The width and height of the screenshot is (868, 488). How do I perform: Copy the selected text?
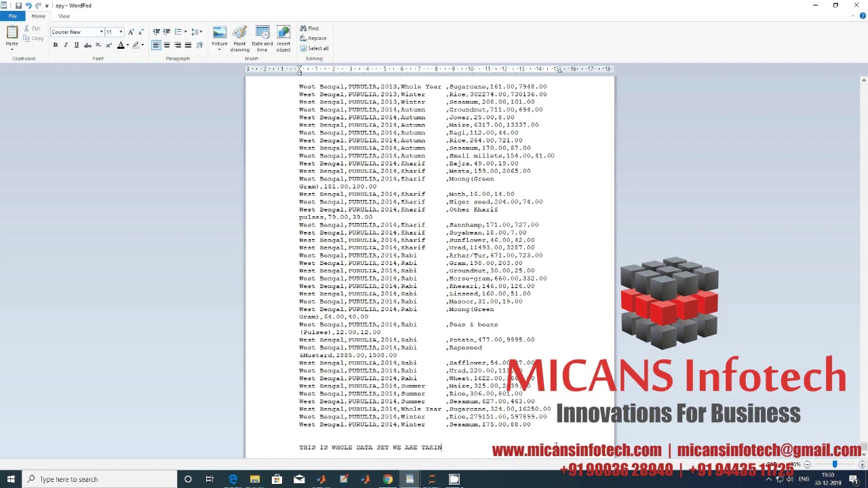click(x=34, y=38)
